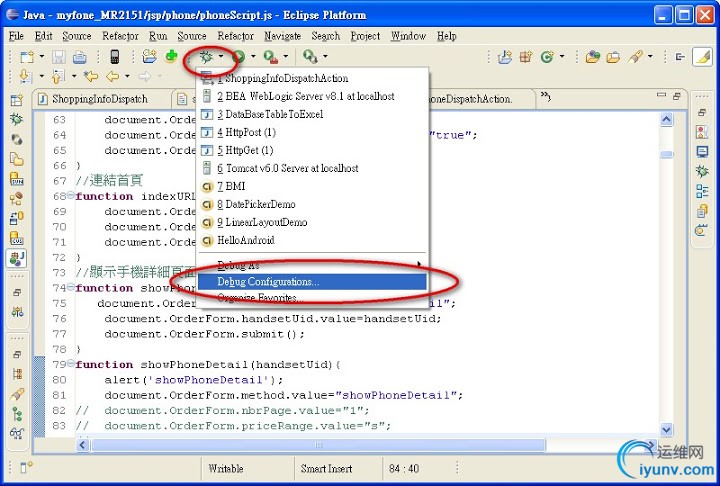Click the vertical scrollbar down arrow
The image size is (720, 486).
point(666,430)
